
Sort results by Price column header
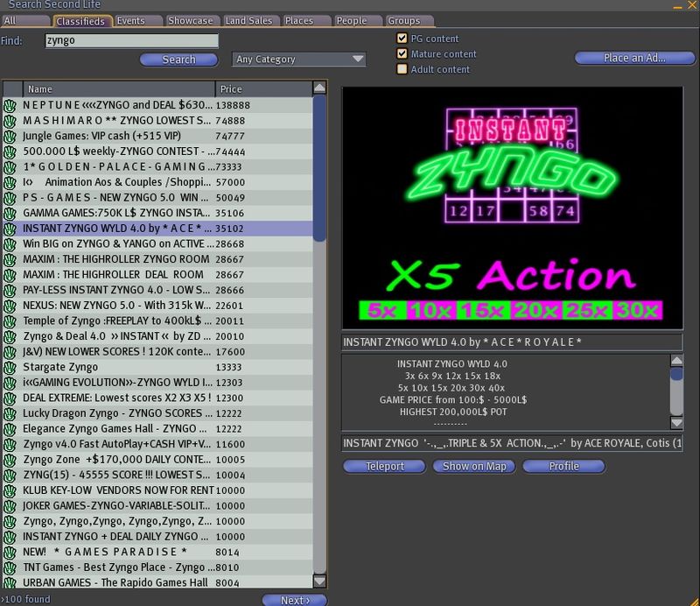pyautogui.click(x=263, y=89)
